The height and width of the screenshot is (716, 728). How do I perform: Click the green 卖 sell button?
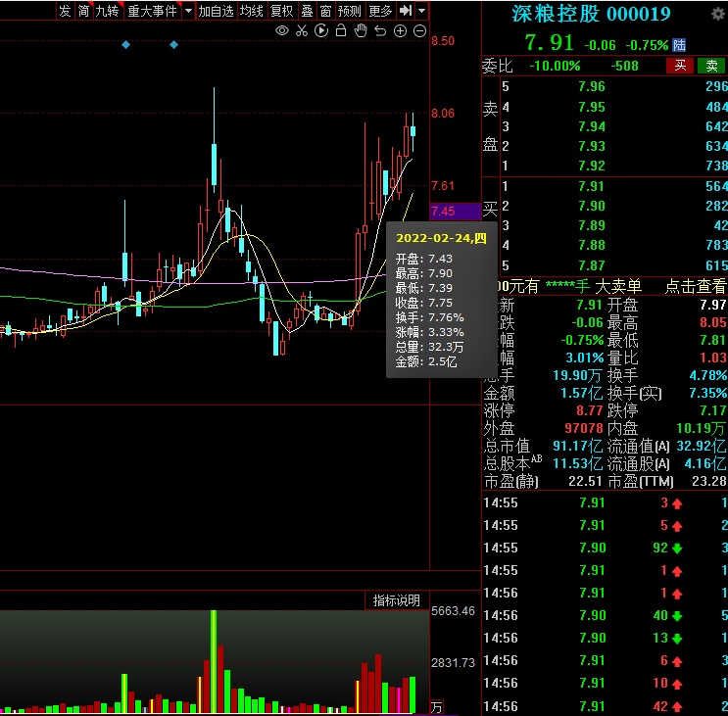[x=710, y=66]
